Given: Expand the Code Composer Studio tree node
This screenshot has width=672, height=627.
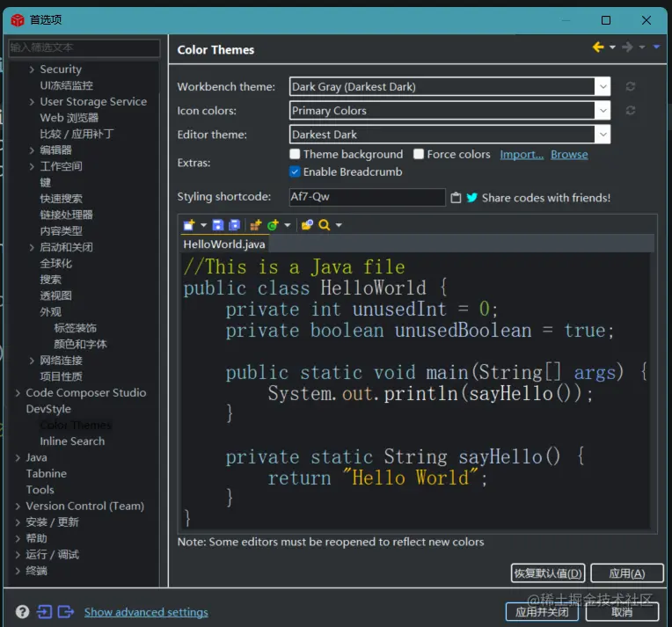Looking at the screenshot, I should pyautogui.click(x=18, y=393).
